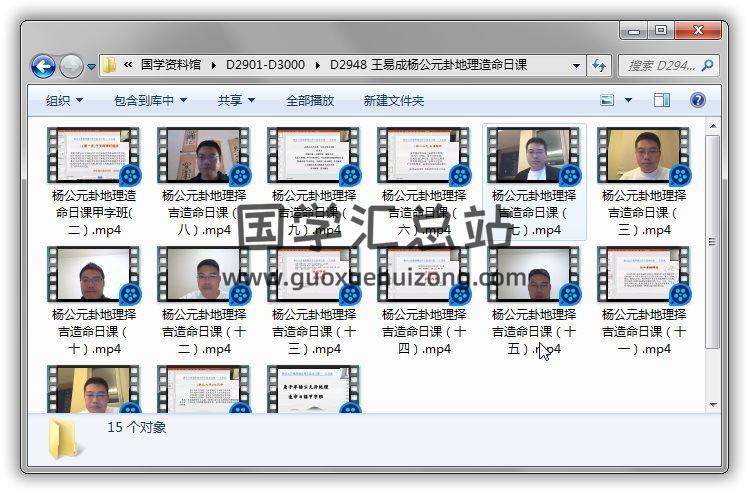The width and height of the screenshot is (749, 494).
Task: Click the vertical scrollbar down arrow
Action: point(712,405)
